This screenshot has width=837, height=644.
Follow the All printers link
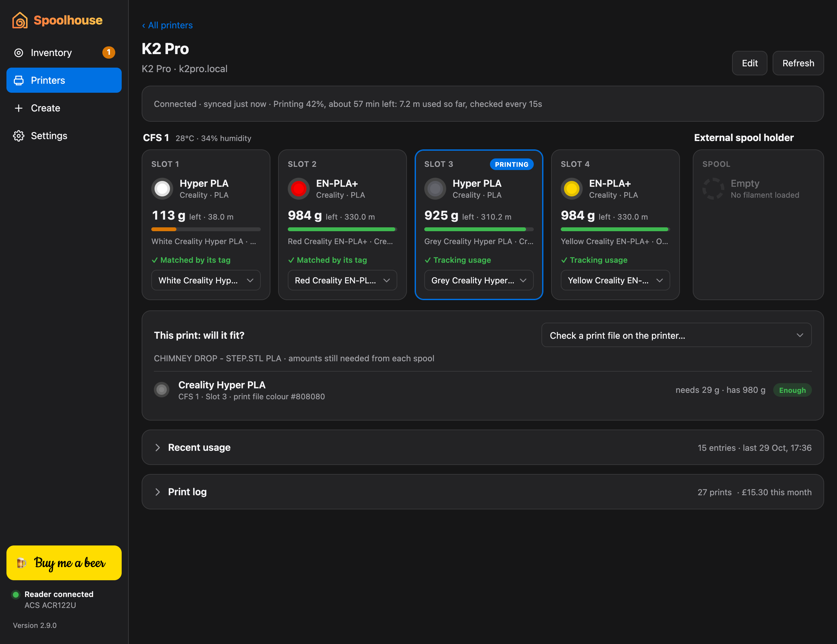pos(167,25)
